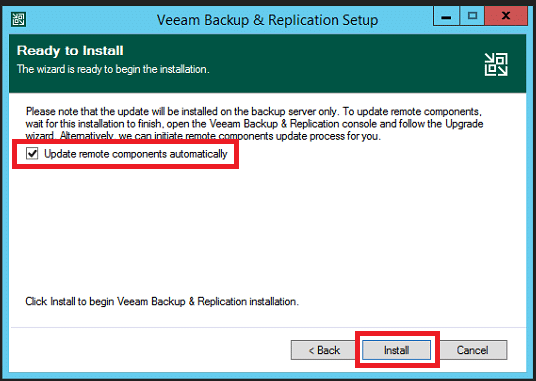Click the Veeam logo in the green header
Image resolution: width=536 pixels, height=381 pixels.
tap(496, 64)
